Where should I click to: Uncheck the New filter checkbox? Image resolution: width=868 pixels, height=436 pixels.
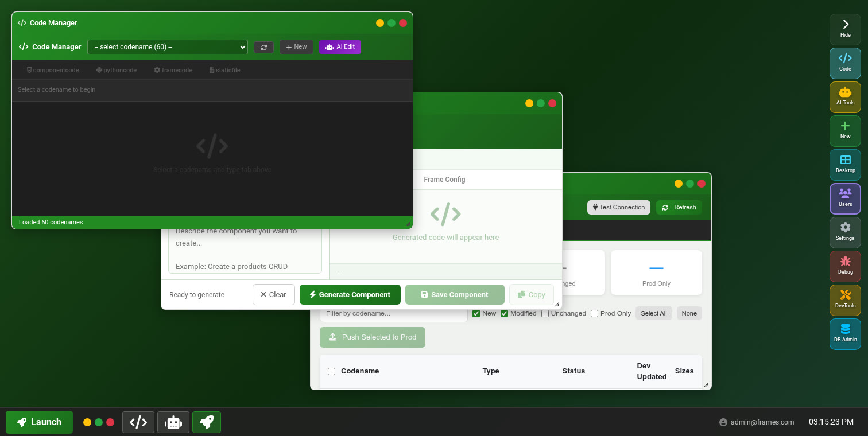point(476,313)
